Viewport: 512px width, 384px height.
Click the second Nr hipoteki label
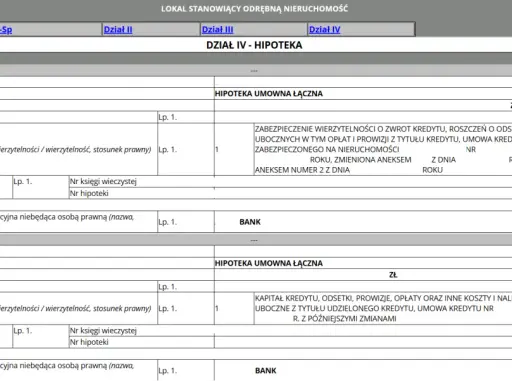click(89, 342)
